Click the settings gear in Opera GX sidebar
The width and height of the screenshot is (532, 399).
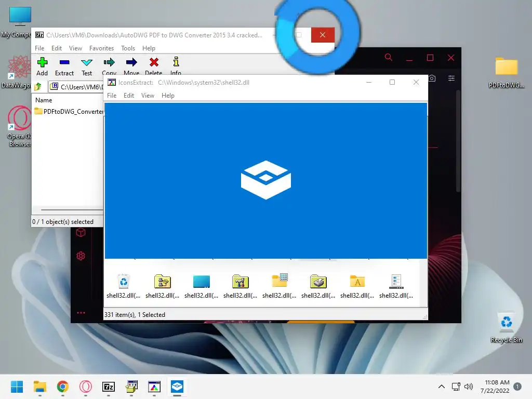click(81, 256)
